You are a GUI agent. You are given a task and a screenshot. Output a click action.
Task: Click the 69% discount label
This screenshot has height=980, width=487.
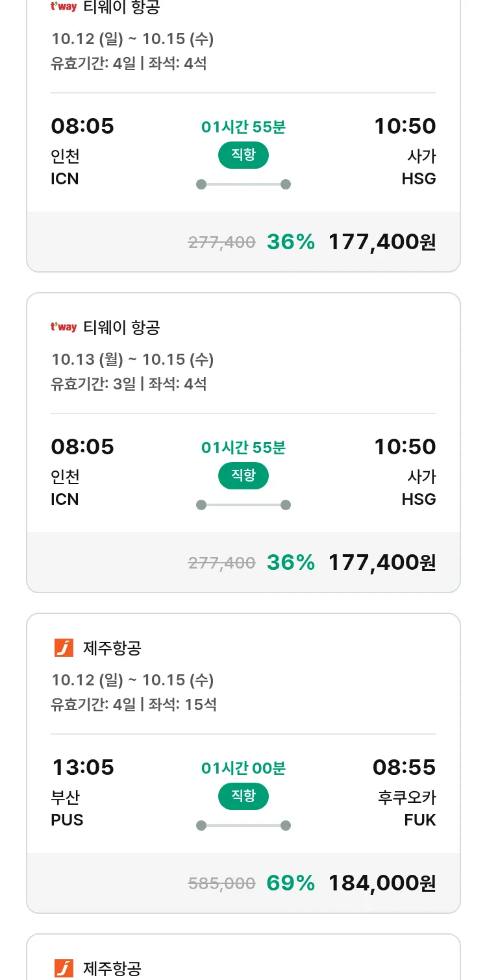pos(290,883)
